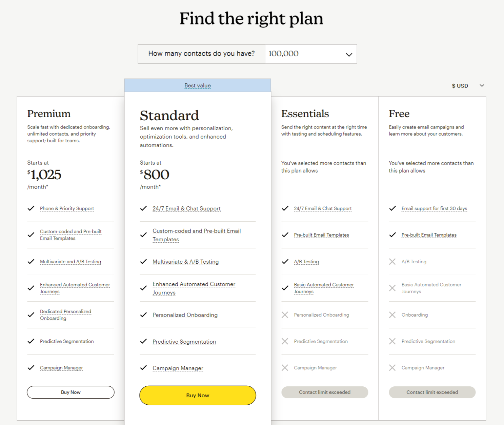The height and width of the screenshot is (425, 504).
Task: Click the Free plan's Contact limit exceeded button
Action: (432, 392)
